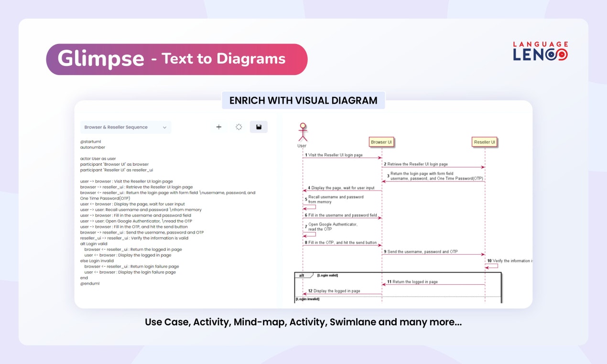Click diagram message 4 Display the page
The image size is (607, 364).
point(341,188)
